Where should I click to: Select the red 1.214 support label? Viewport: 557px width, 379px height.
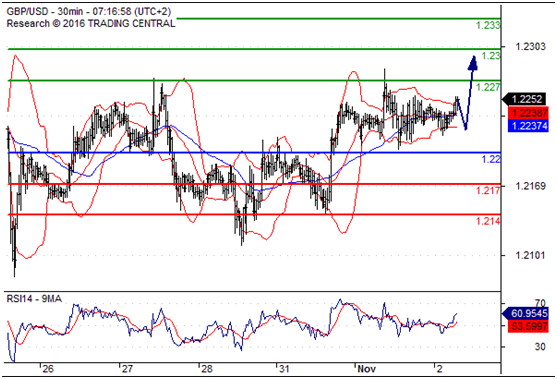488,221
